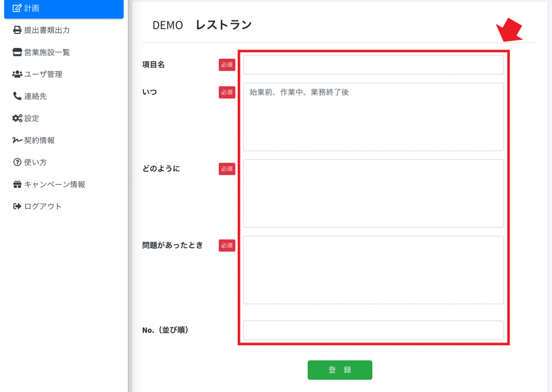Click the gears icon for 設定
This screenshot has width=552, height=392.
click(17, 118)
